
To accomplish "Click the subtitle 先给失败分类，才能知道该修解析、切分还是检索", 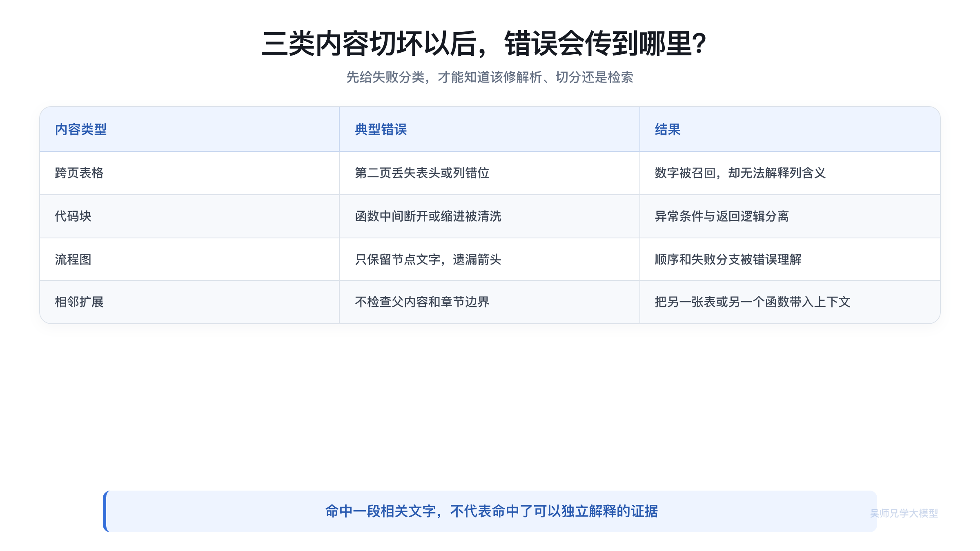I will 490,77.
